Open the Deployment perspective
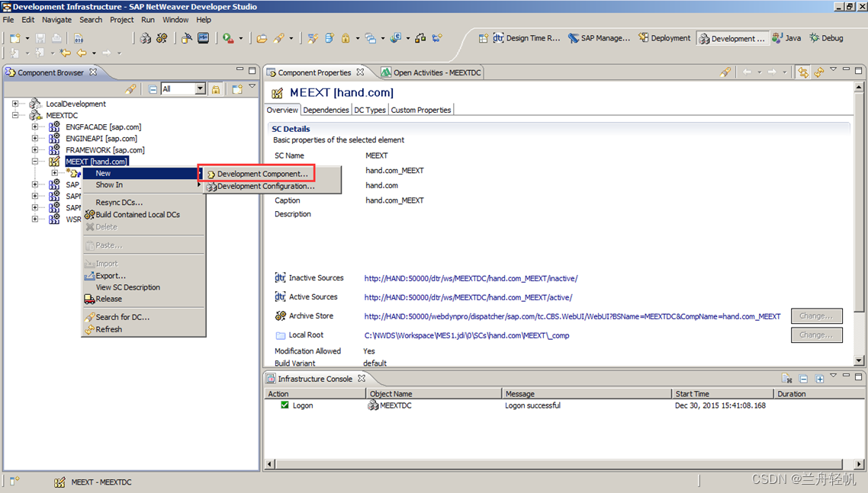The width and height of the screenshot is (868, 493). pos(664,38)
